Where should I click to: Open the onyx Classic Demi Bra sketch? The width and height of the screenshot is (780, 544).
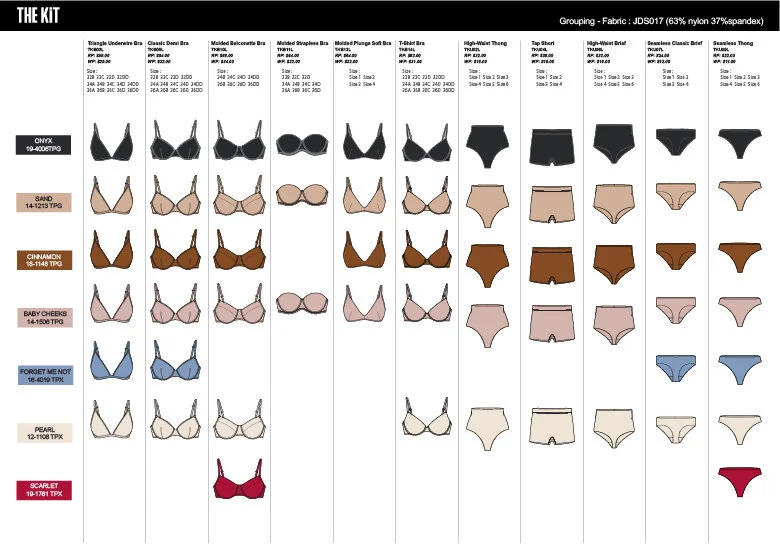(176, 140)
